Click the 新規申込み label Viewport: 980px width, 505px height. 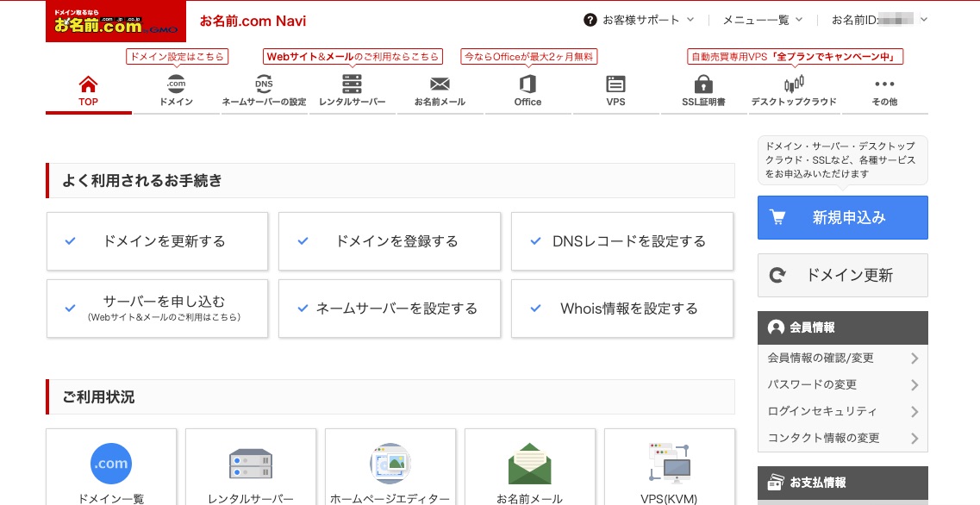click(849, 217)
